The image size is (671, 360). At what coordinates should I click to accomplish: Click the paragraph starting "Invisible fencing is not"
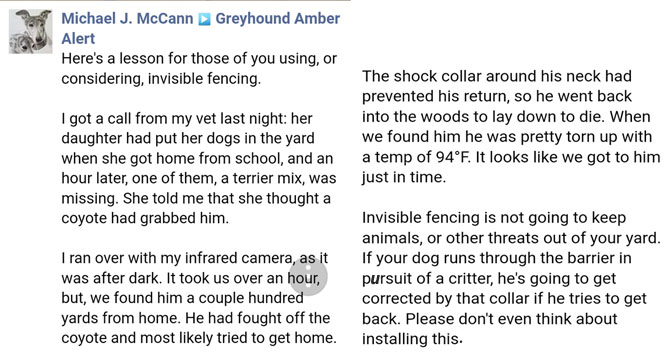point(511,278)
